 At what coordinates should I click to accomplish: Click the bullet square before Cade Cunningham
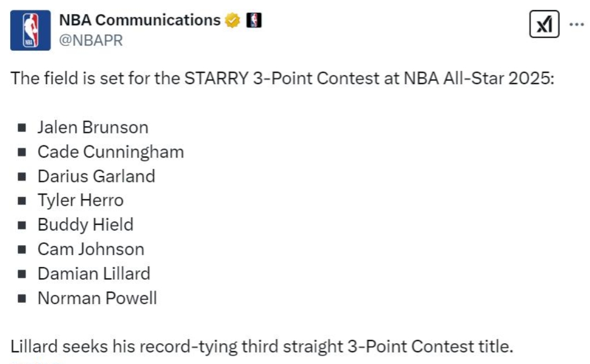[x=22, y=152]
